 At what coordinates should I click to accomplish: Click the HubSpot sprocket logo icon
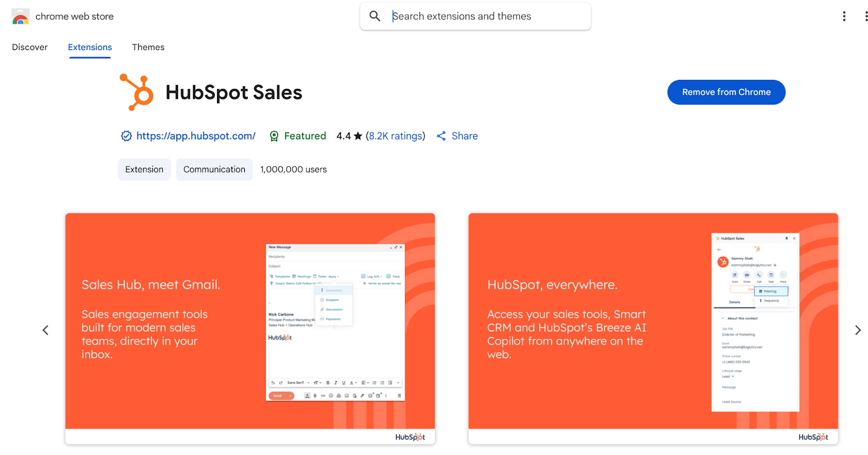137,92
